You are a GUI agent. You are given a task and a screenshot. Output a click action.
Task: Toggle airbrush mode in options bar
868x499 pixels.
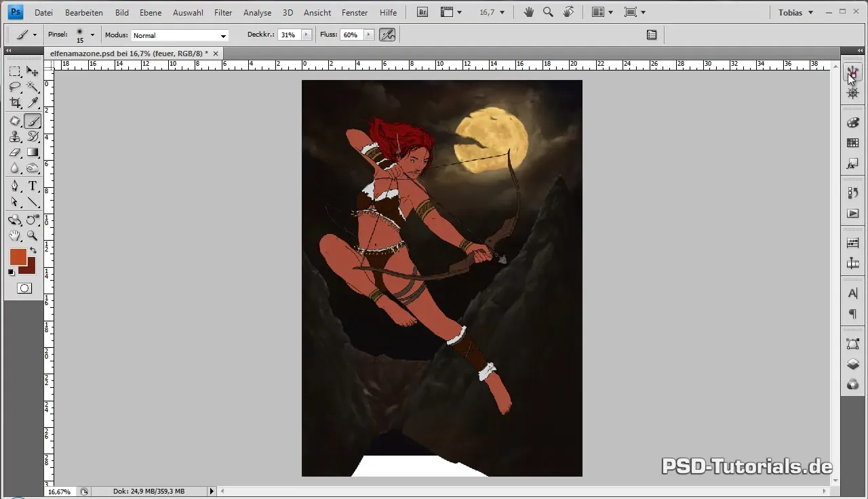(387, 35)
